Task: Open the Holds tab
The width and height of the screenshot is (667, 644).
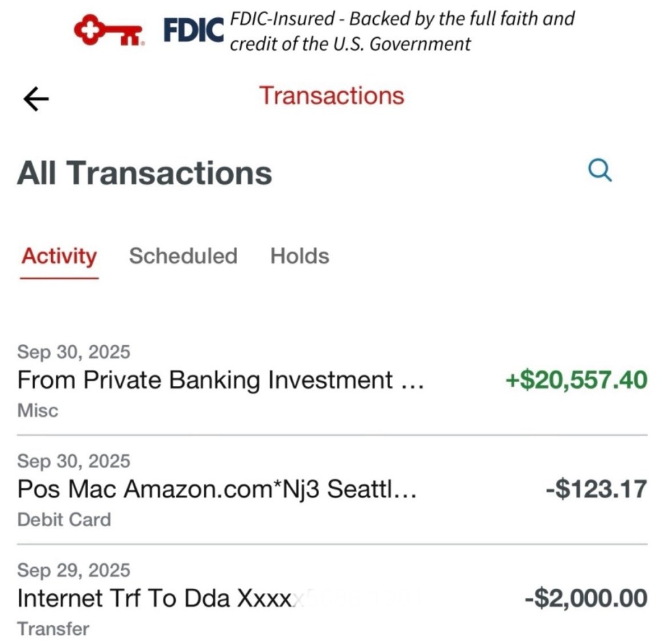Action: point(300,256)
